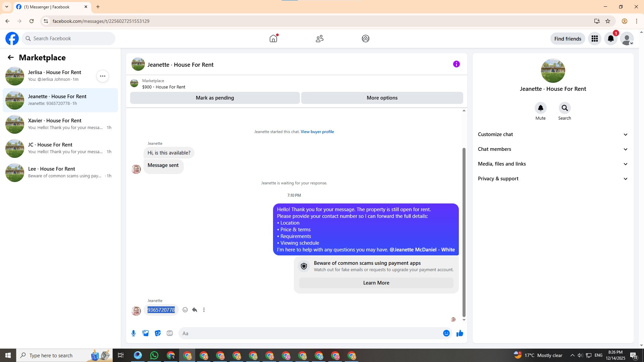Expand Privacy & support section
Image resolution: width=644 pixels, height=362 pixels.
[x=553, y=179]
